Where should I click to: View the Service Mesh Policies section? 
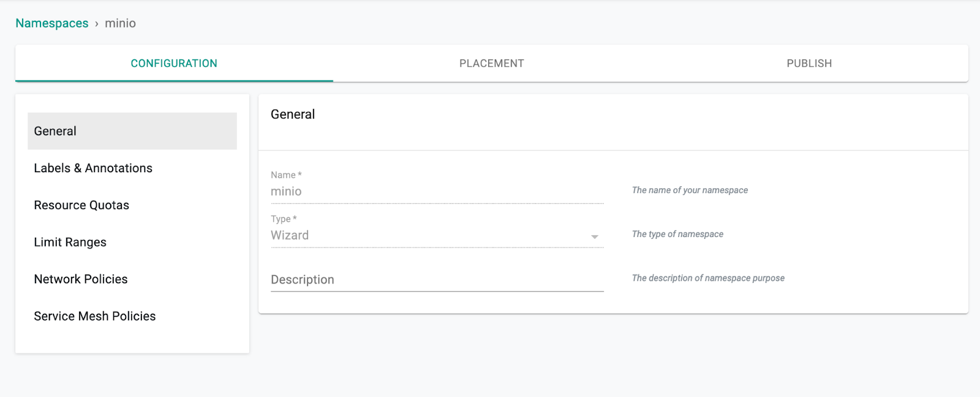95,316
